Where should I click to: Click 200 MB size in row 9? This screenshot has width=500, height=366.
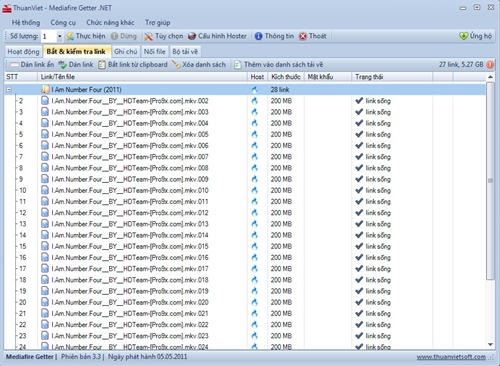tap(281, 179)
